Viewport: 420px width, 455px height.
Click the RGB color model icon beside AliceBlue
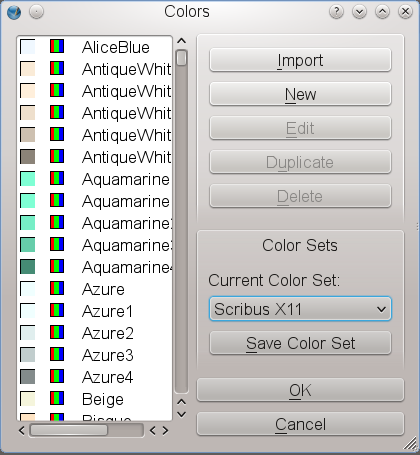point(57,46)
